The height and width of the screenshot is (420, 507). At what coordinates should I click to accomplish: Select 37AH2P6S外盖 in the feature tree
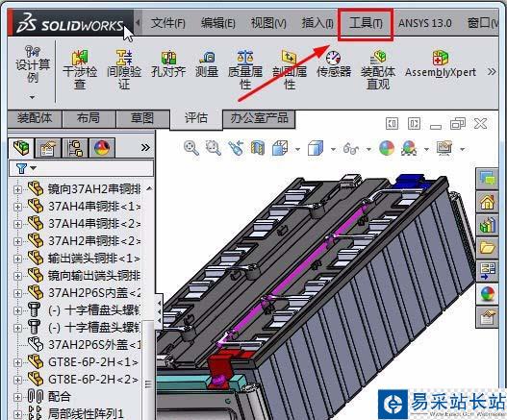tap(93, 345)
